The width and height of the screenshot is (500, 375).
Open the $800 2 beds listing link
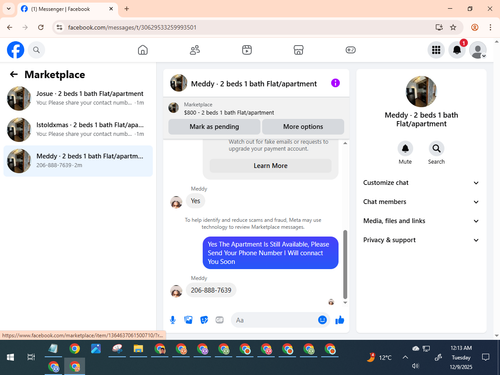pos(229,113)
